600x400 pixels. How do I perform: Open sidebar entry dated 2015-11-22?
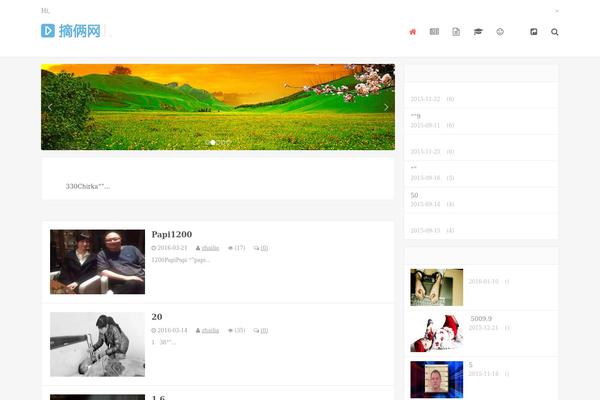tap(481, 95)
